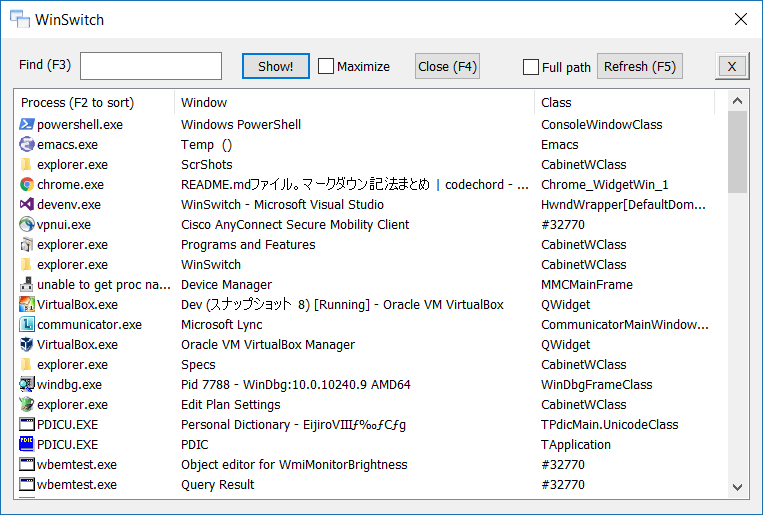Click the Close (F4) button
The width and height of the screenshot is (763, 515).
447,66
